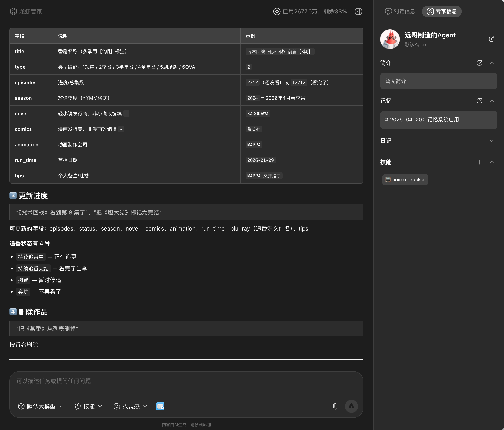Click the blue mail icon in input bar
504x430 pixels.
(160, 406)
